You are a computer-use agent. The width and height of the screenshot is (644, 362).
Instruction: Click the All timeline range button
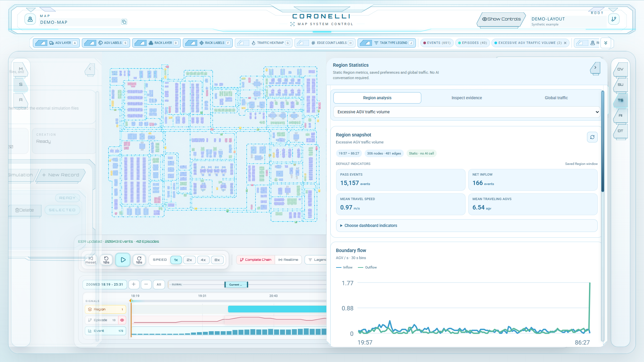click(x=159, y=284)
